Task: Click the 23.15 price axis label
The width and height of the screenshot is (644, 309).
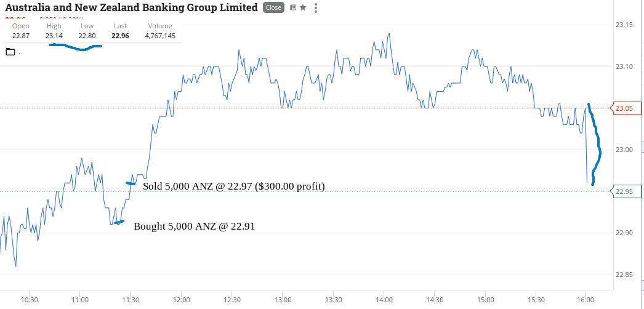Action: tap(624, 25)
